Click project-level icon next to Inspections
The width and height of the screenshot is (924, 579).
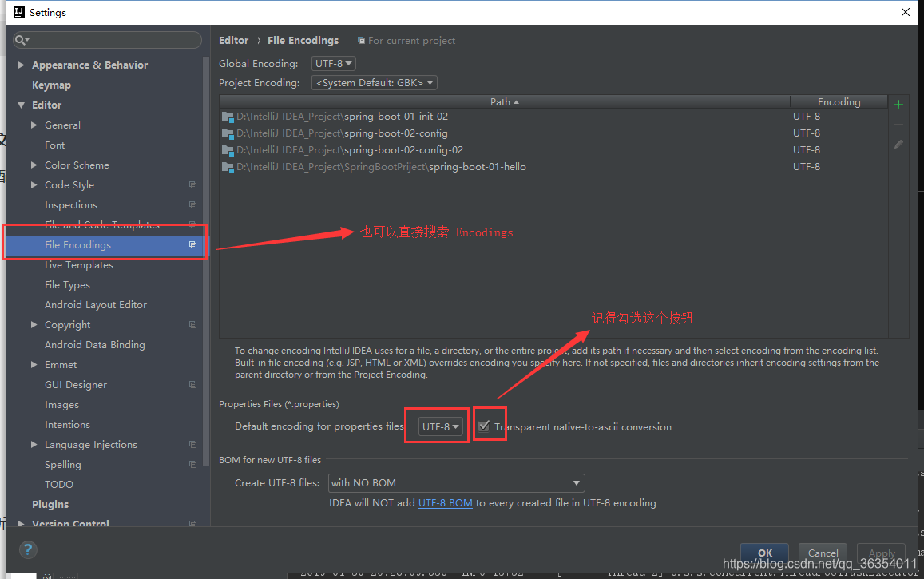point(192,205)
